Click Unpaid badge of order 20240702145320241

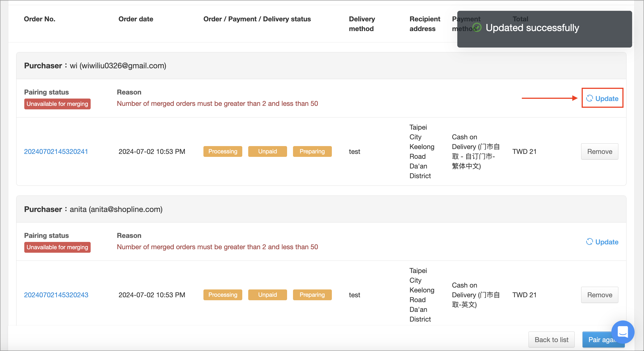[267, 151]
